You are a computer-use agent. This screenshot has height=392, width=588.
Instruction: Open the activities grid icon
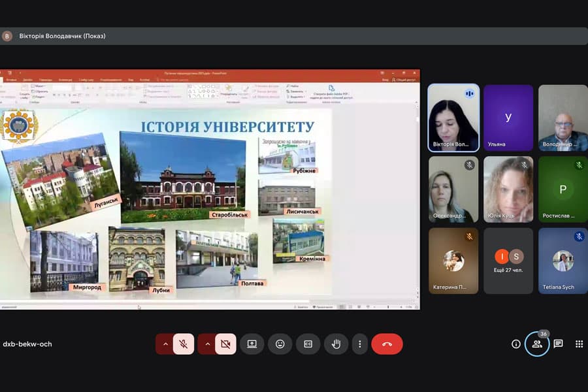(x=580, y=344)
